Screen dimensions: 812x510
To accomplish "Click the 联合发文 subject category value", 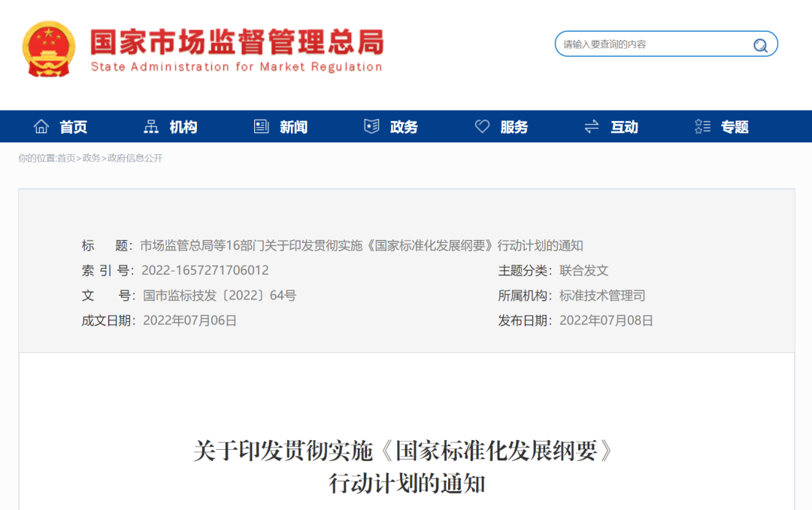I will [x=584, y=271].
